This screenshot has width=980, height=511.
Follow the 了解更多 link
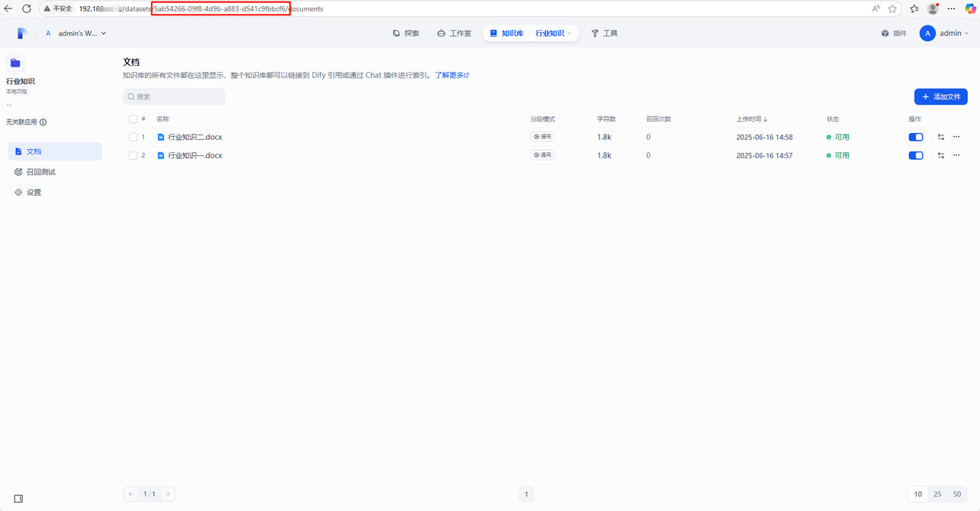tap(451, 76)
